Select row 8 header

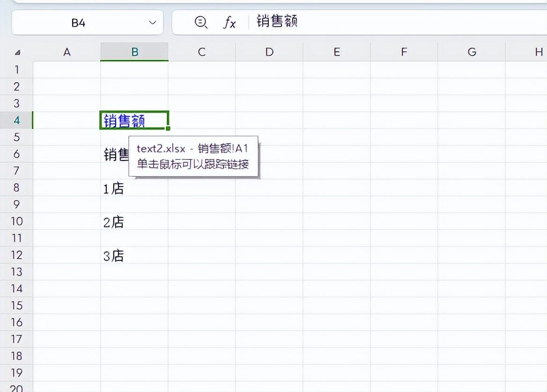point(16,188)
